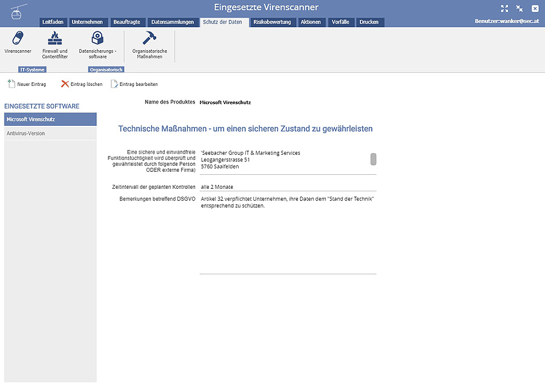The image size is (545, 392).
Task: Open Firewall und Contentfilter section
Action: click(x=55, y=39)
